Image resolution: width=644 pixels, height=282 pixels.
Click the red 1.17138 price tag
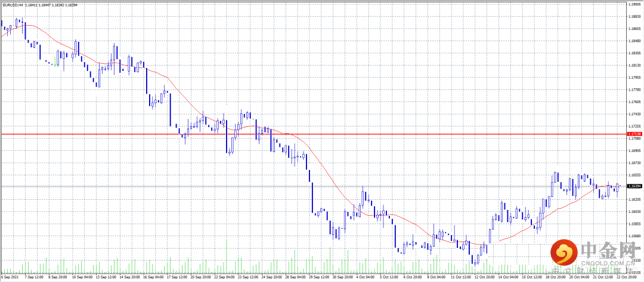634,134
